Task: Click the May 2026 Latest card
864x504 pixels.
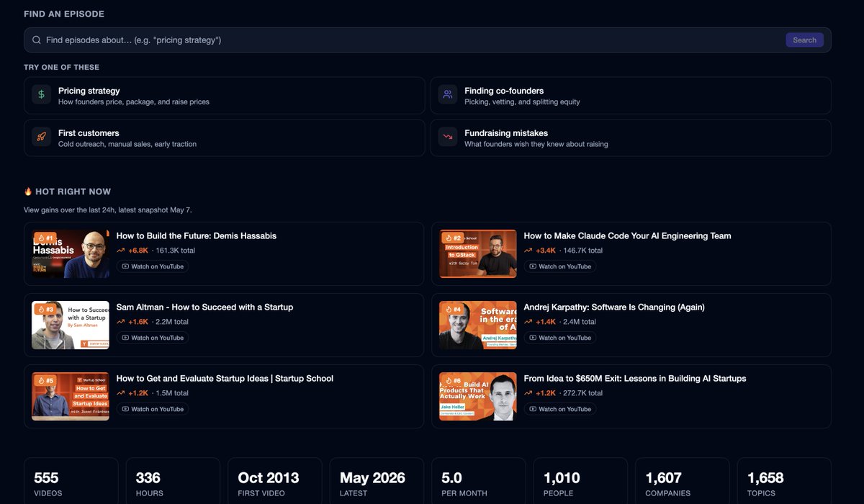Action: (377, 481)
